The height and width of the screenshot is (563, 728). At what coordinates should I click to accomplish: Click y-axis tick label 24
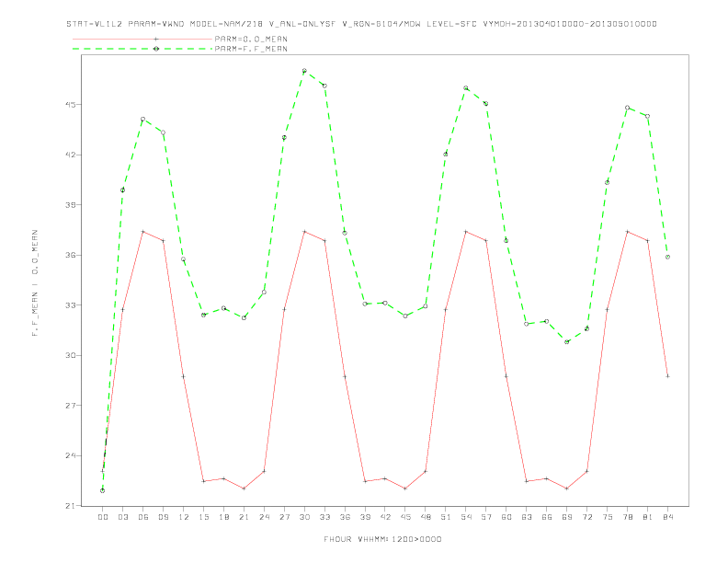70,455
